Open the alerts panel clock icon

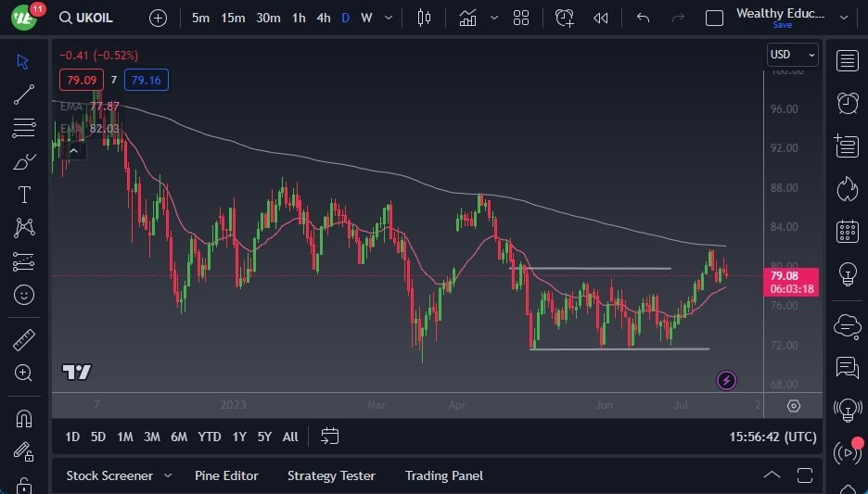click(x=847, y=104)
